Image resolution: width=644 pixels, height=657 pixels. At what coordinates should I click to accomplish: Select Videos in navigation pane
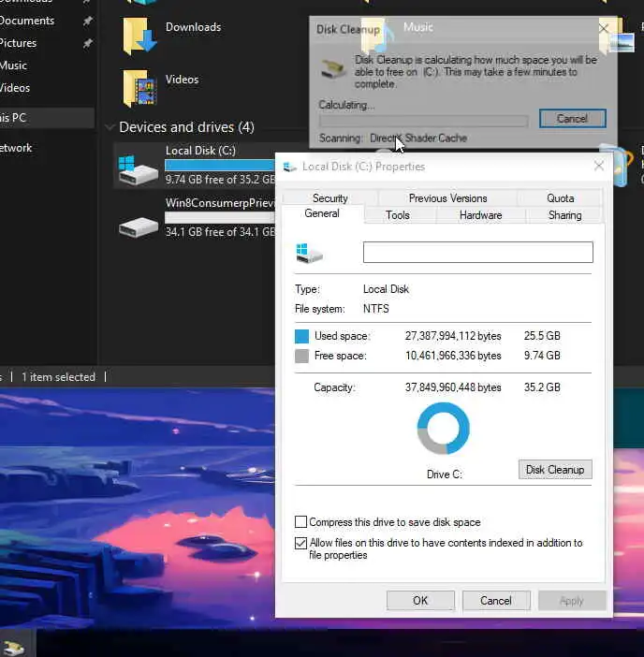tap(15, 88)
